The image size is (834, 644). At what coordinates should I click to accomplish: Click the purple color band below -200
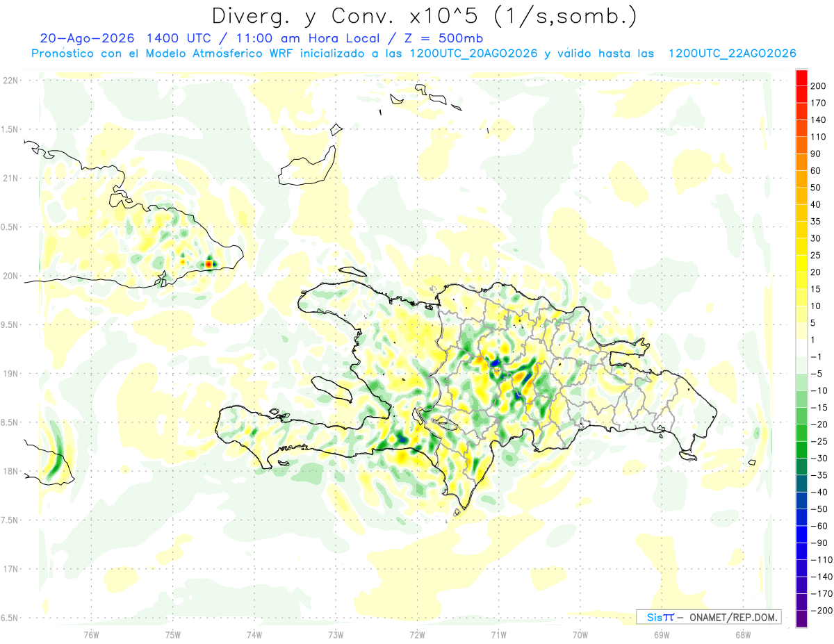(802, 619)
